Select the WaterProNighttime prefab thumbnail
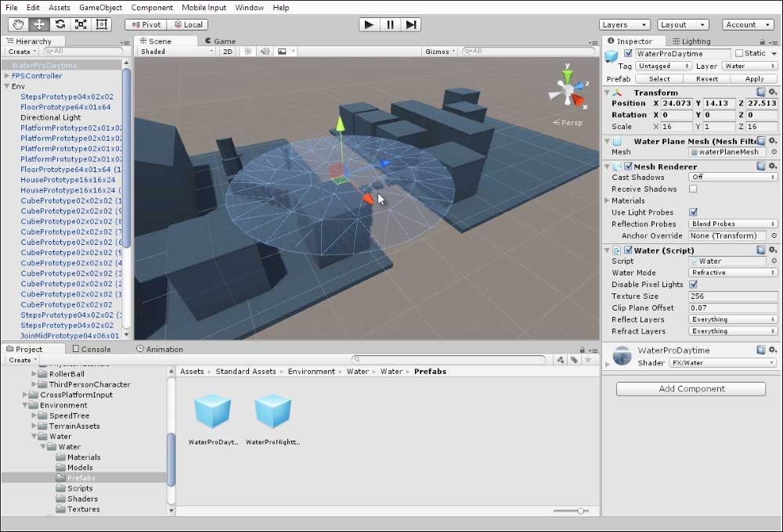 click(x=272, y=412)
